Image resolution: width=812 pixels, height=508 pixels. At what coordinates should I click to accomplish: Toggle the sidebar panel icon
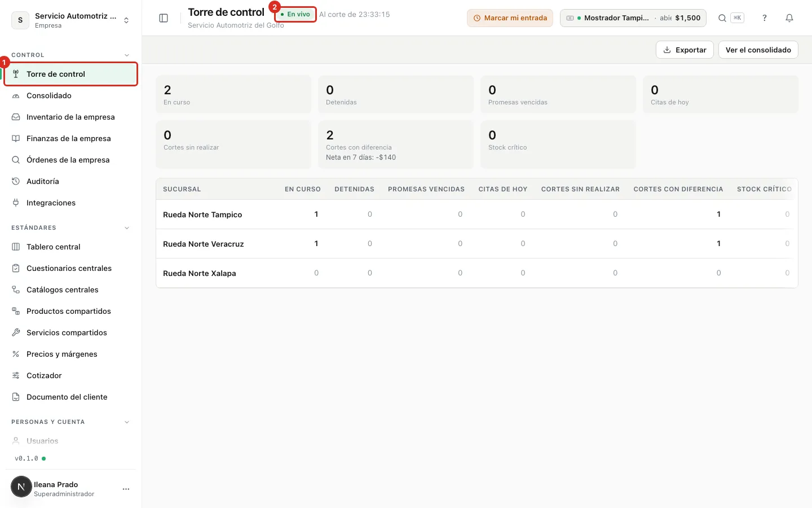point(164,18)
